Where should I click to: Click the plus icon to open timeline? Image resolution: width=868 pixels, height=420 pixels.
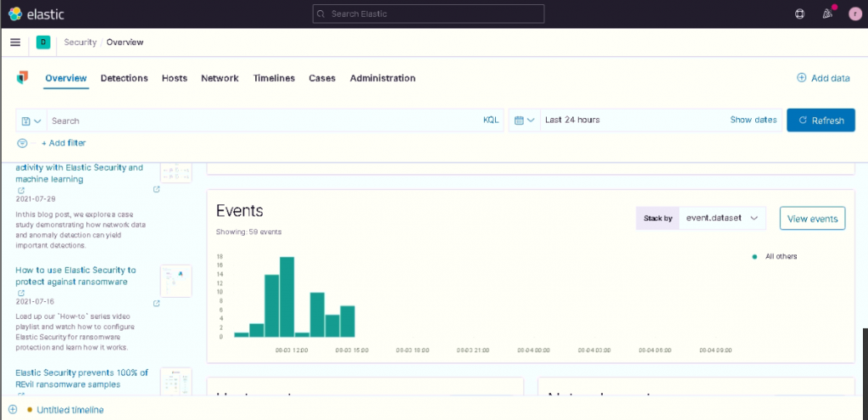click(x=13, y=410)
